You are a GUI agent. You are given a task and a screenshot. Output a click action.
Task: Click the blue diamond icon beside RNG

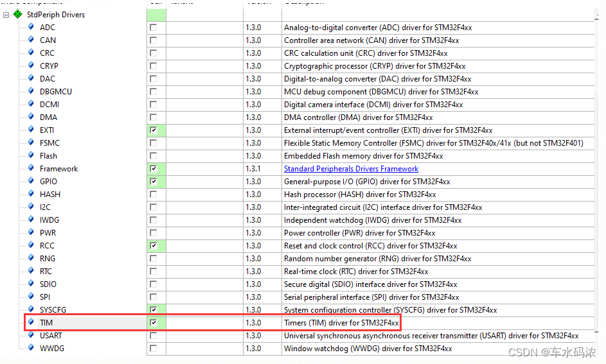31,258
